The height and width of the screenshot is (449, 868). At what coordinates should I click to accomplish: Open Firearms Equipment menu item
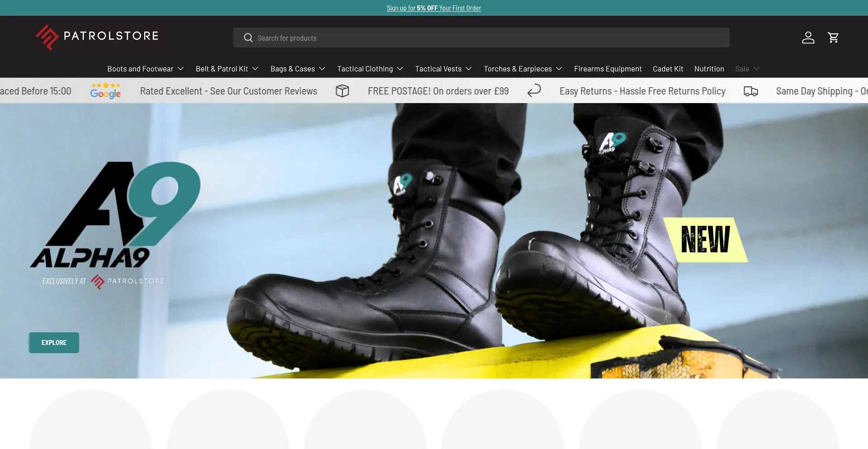click(608, 69)
